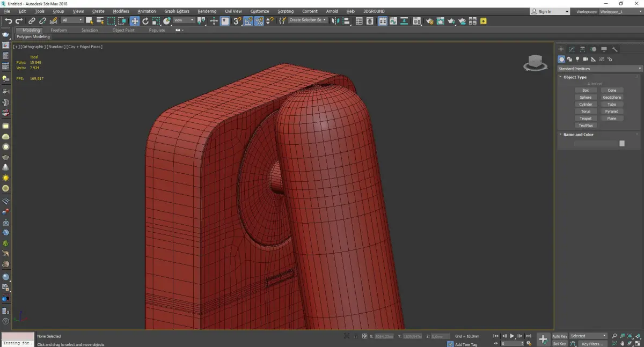This screenshot has height=347, width=644.
Task: Select the Rotate transform tool
Action: pos(145,21)
